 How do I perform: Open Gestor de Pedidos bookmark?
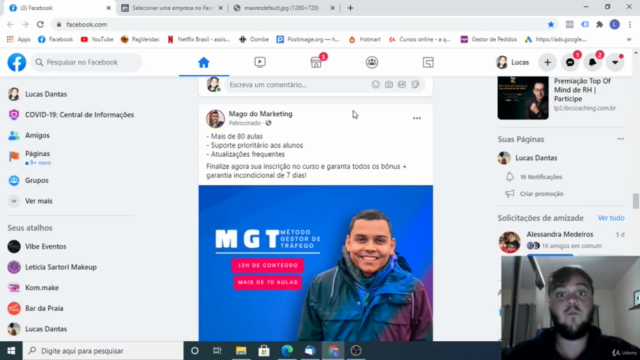(x=489, y=39)
